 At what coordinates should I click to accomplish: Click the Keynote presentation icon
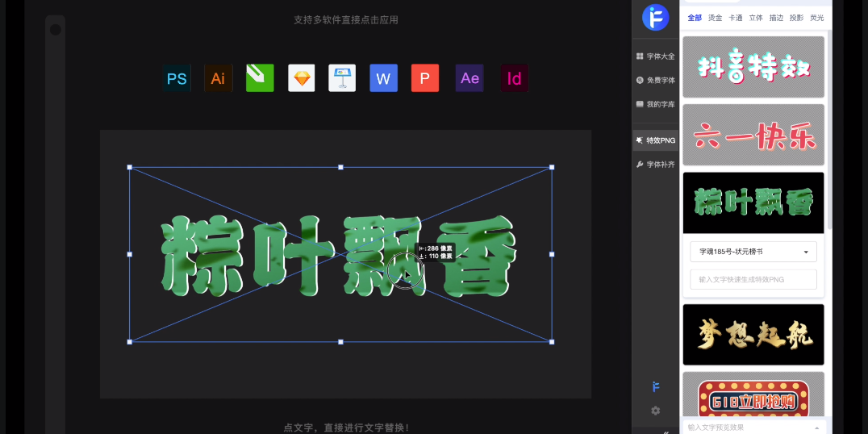click(342, 78)
